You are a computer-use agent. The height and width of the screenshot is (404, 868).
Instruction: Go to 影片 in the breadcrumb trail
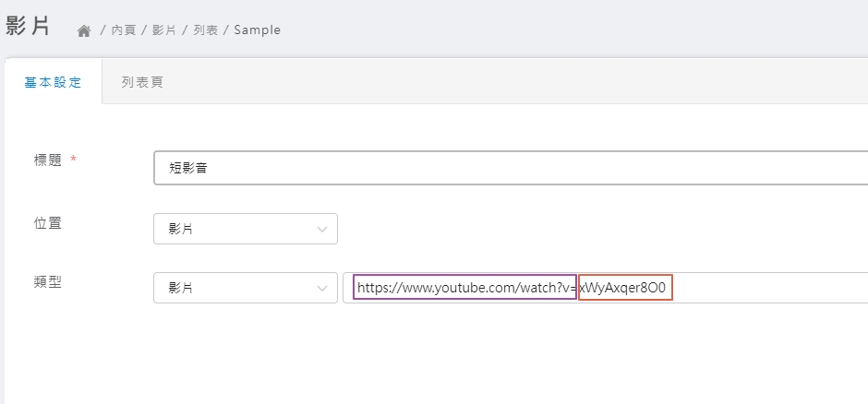(x=163, y=30)
